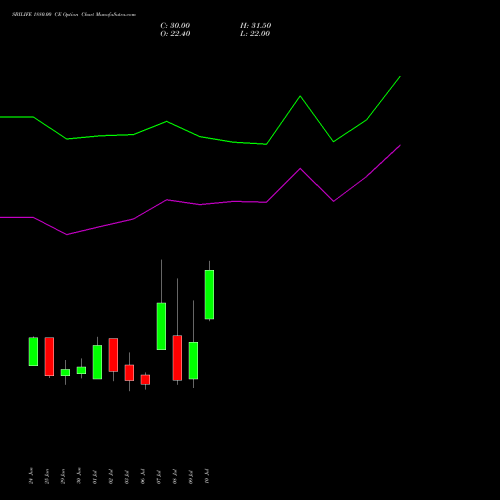
Task: Select the 06 Jul date label
Action: (x=143, y=476)
